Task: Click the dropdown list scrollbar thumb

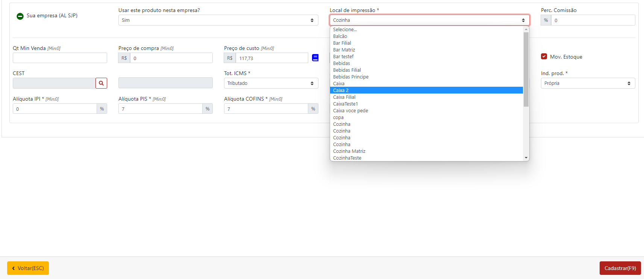Action: tap(526, 69)
